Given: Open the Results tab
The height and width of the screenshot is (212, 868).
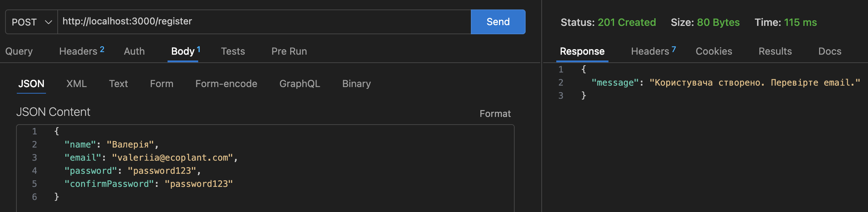Looking at the screenshot, I should pos(775,51).
